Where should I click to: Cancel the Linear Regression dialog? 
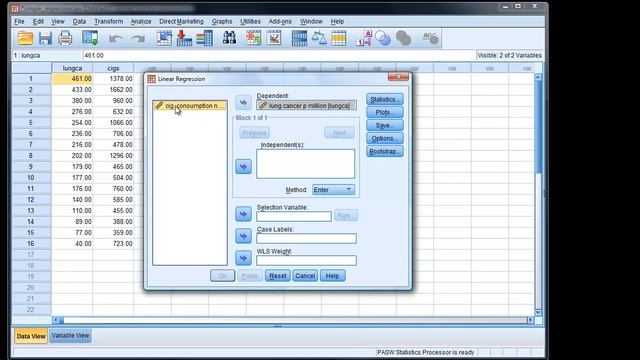click(x=305, y=276)
